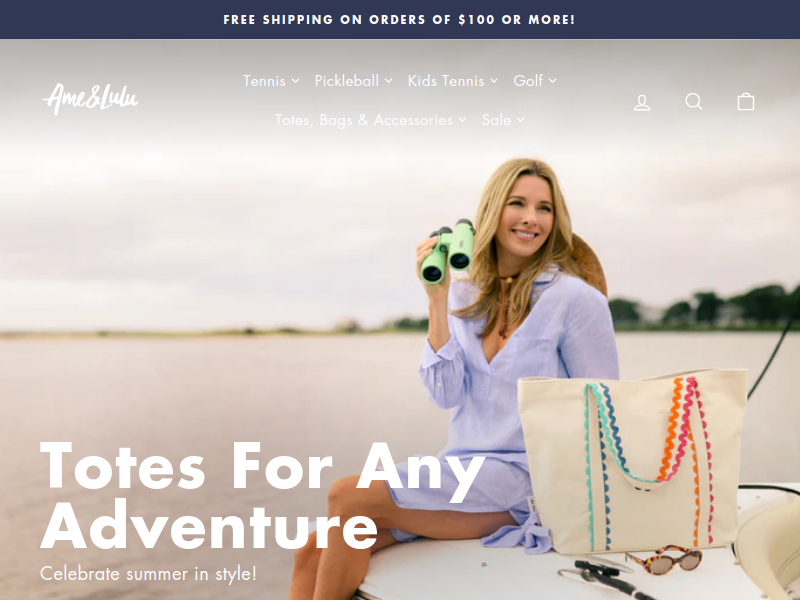Open the account login icon
The image size is (800, 600).
click(642, 102)
